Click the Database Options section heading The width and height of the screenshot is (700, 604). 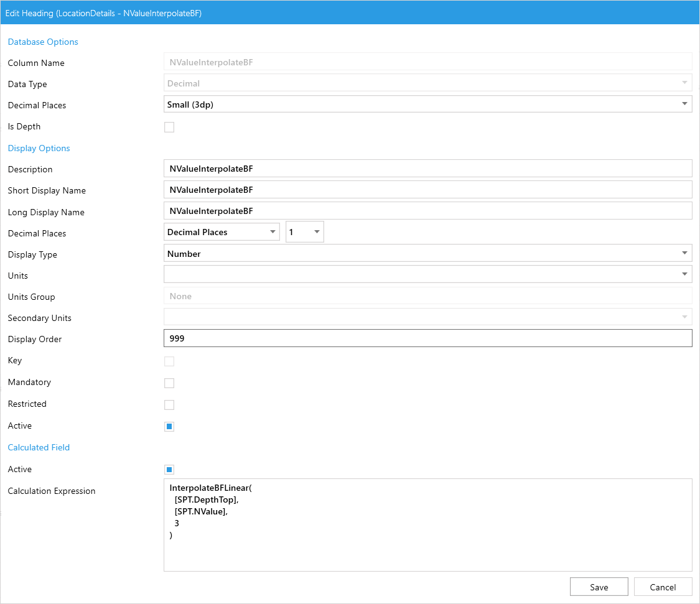pyautogui.click(x=43, y=42)
